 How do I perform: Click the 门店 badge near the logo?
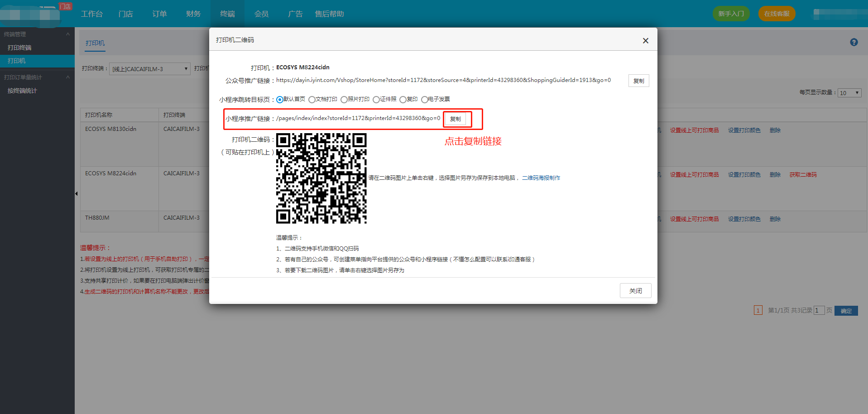65,6
